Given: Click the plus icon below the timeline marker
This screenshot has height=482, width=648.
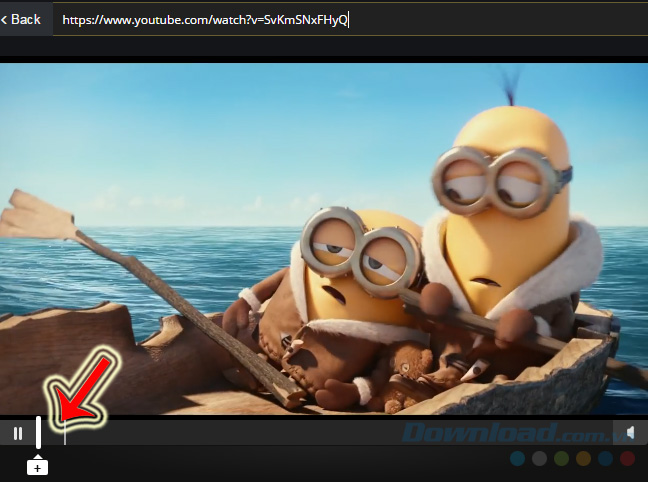Looking at the screenshot, I should click(37, 467).
